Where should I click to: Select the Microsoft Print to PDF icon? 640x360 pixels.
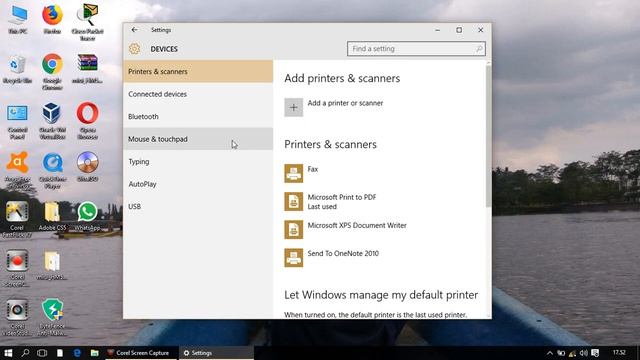point(293,201)
